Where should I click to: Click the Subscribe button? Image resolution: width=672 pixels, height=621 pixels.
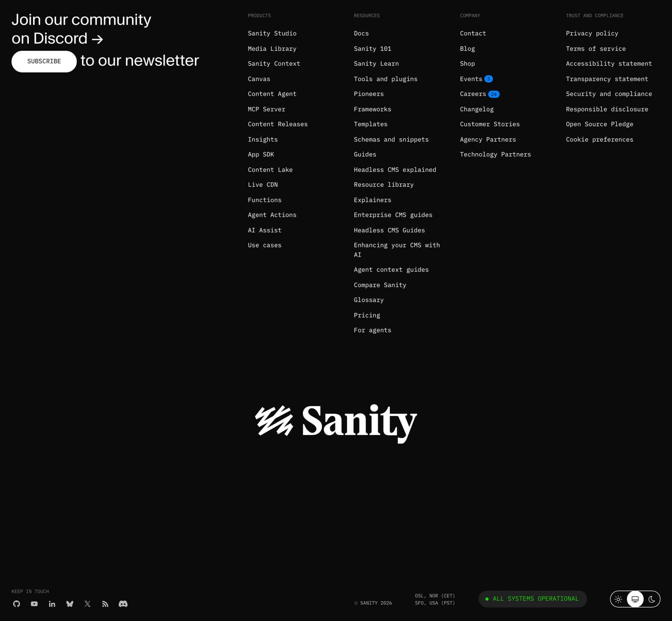tap(44, 61)
